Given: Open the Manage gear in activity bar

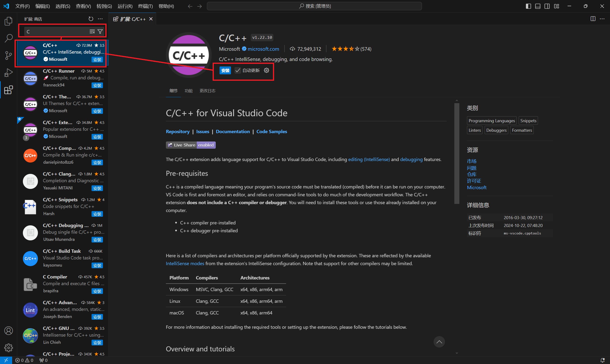Looking at the screenshot, I should click(x=8, y=348).
